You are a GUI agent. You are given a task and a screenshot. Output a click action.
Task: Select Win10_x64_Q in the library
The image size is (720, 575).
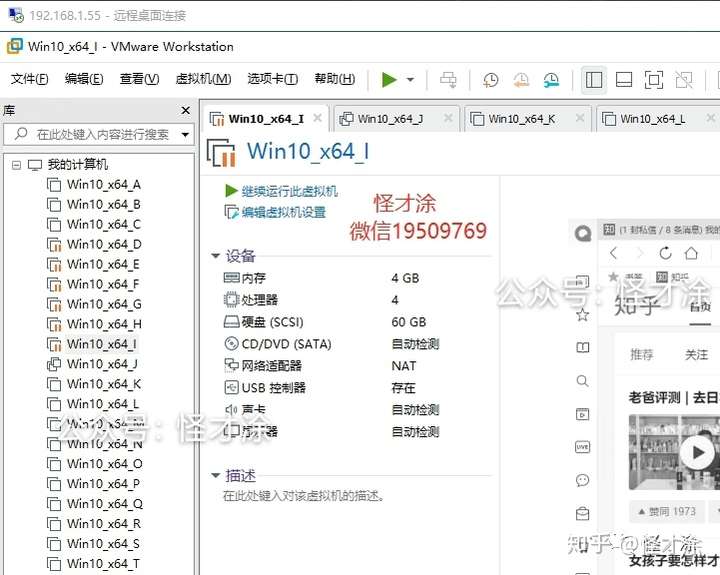coord(104,504)
